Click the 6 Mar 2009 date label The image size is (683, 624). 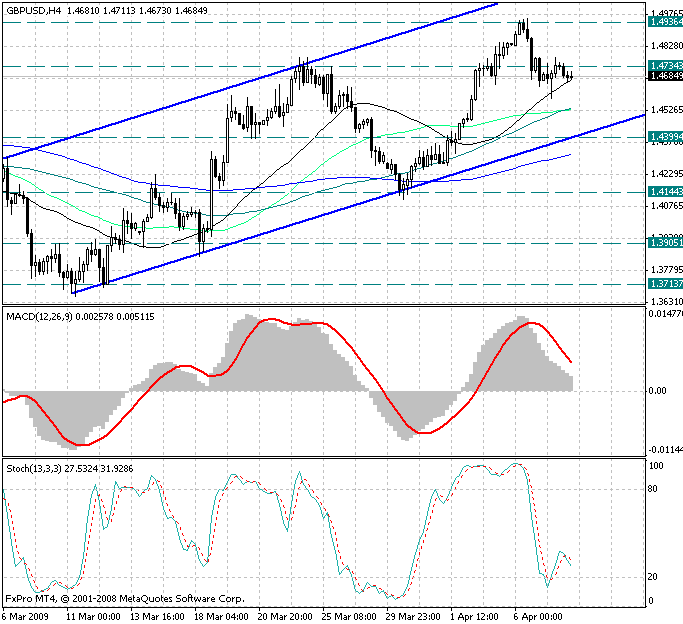tap(25, 617)
